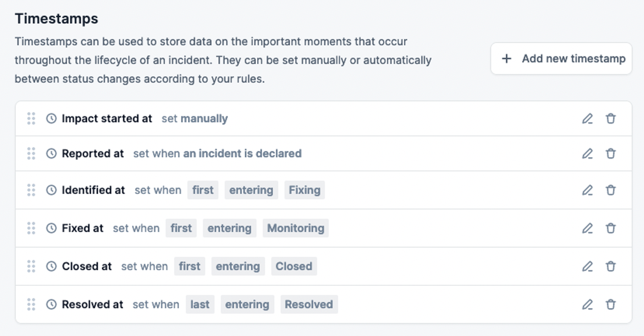Edit the Fixed at timestamp
The width and height of the screenshot is (644, 336).
pyautogui.click(x=587, y=228)
